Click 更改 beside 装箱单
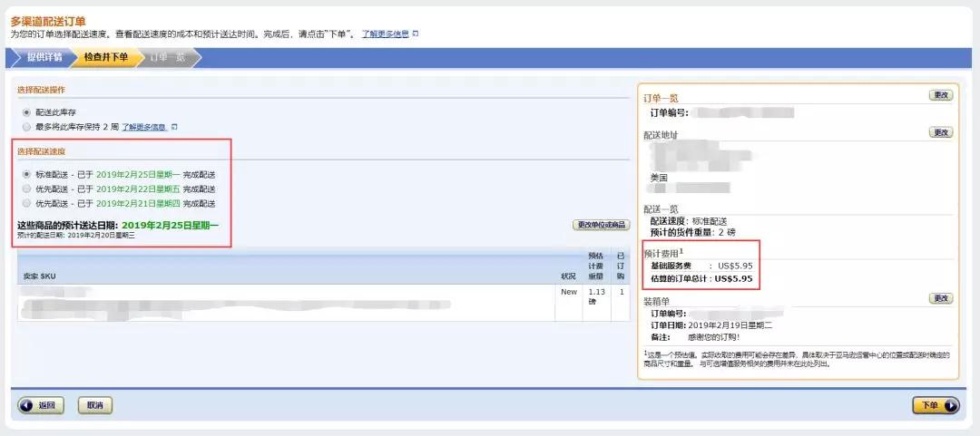 940,298
